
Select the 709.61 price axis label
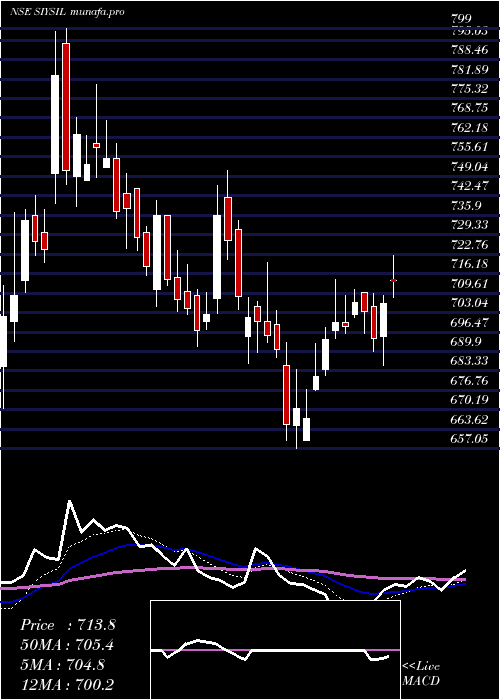click(x=469, y=283)
